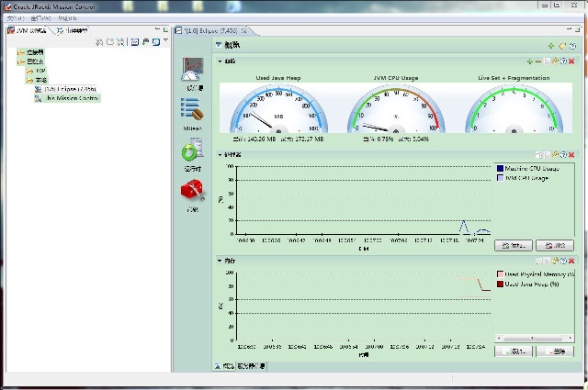
Task: Click the green plus icon in Overview header
Action: coord(551,46)
